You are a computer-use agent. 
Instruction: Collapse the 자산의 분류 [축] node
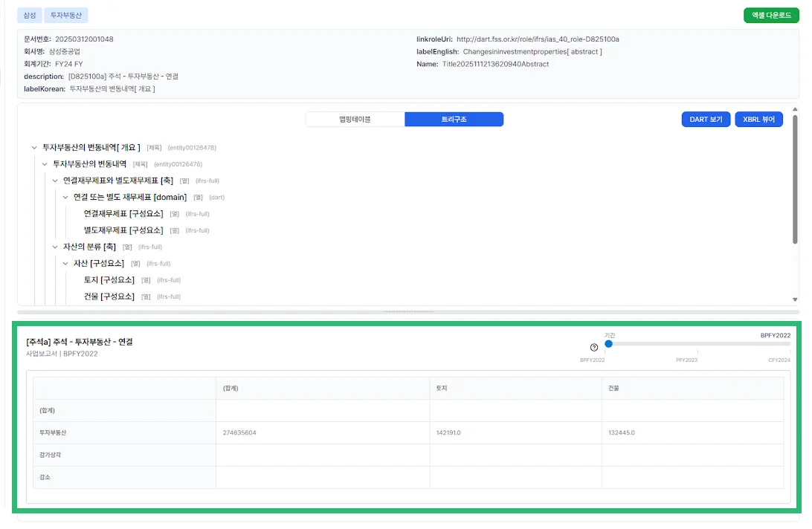pos(55,247)
